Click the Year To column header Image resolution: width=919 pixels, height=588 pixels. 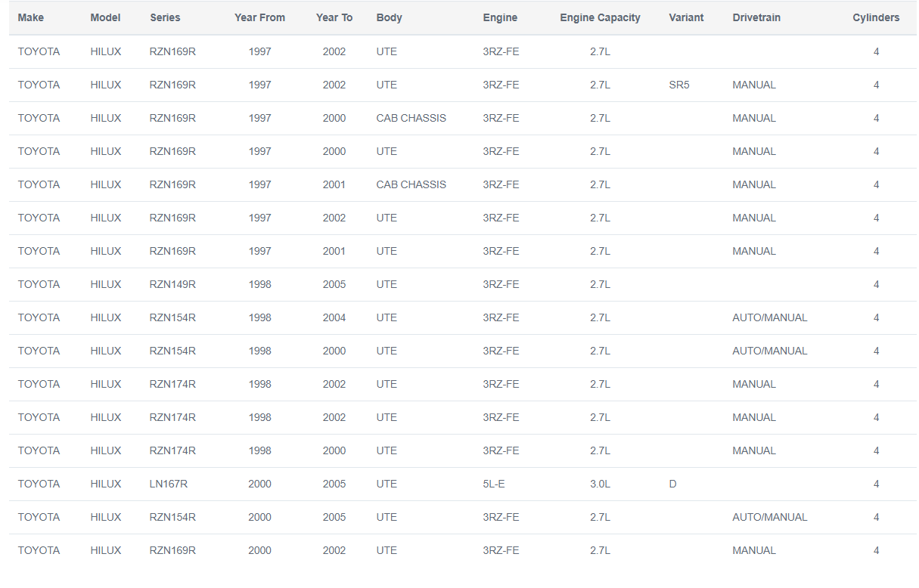[334, 17]
